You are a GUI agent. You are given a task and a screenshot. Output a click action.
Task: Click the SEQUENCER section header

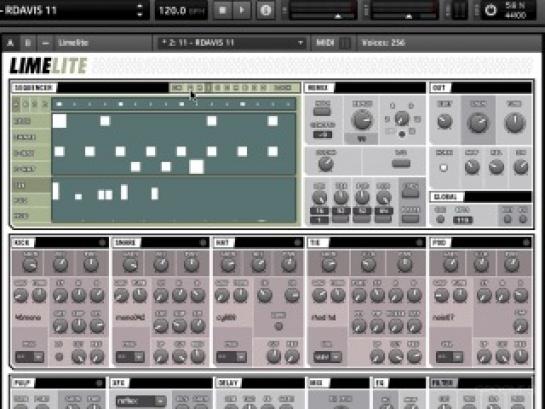click(34, 88)
